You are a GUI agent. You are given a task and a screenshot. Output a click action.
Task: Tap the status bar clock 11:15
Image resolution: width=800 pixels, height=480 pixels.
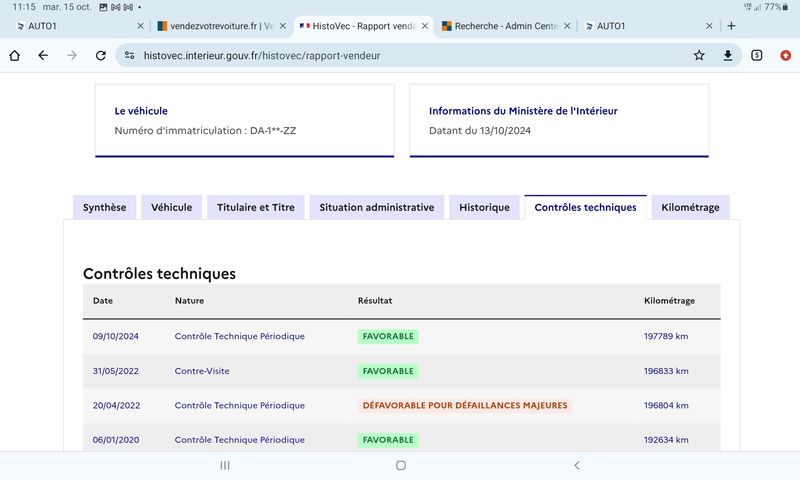tap(23, 7)
